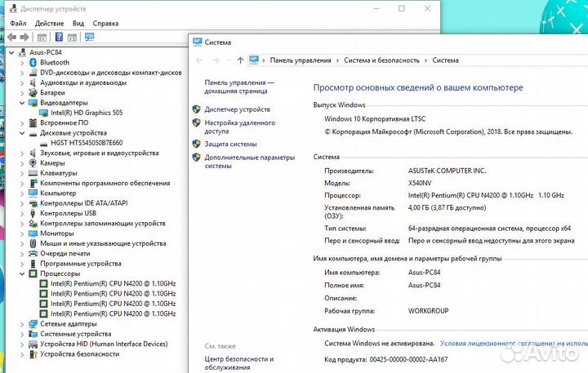Click the HGST disk drive icon
The image size is (588, 373).
point(44,144)
